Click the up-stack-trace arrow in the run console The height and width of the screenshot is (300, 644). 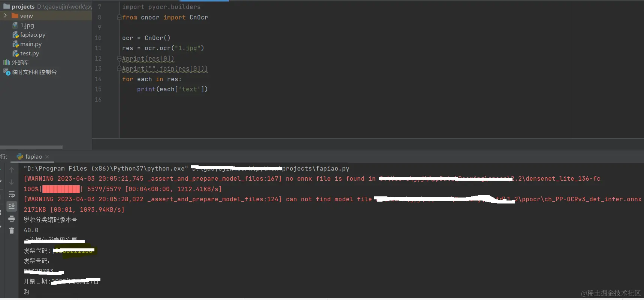pyautogui.click(x=12, y=170)
